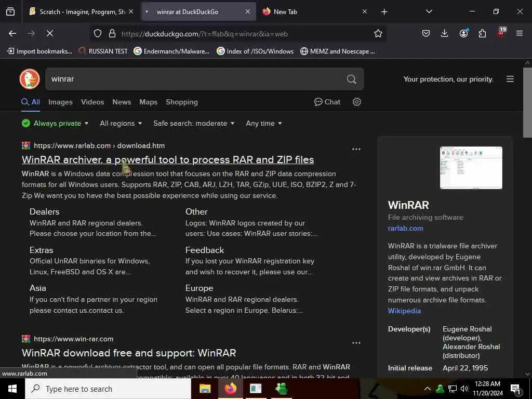532x399 pixels.
Task: Bookmark this page with the star
Action: tap(378, 34)
